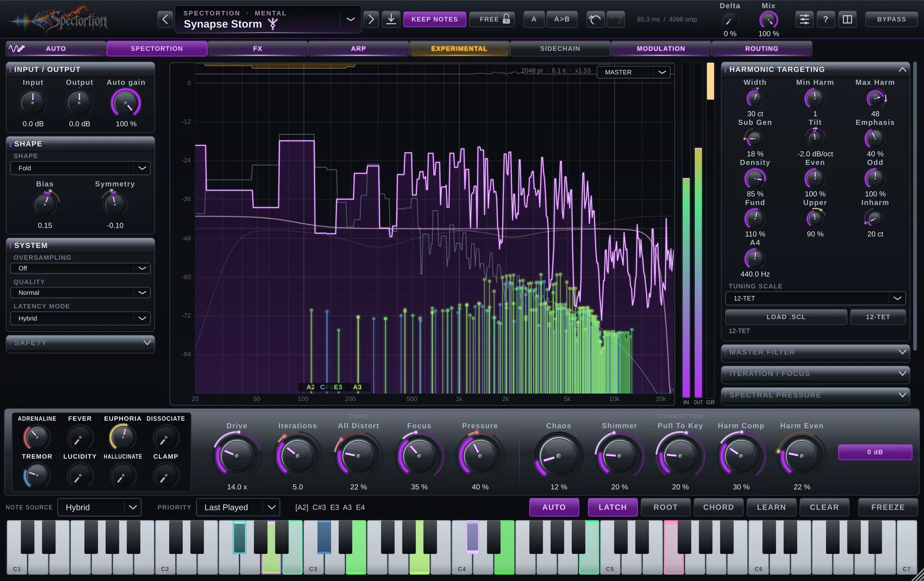The image size is (924, 581).
Task: Open the Shape dropdown showing Fold
Action: click(80, 168)
